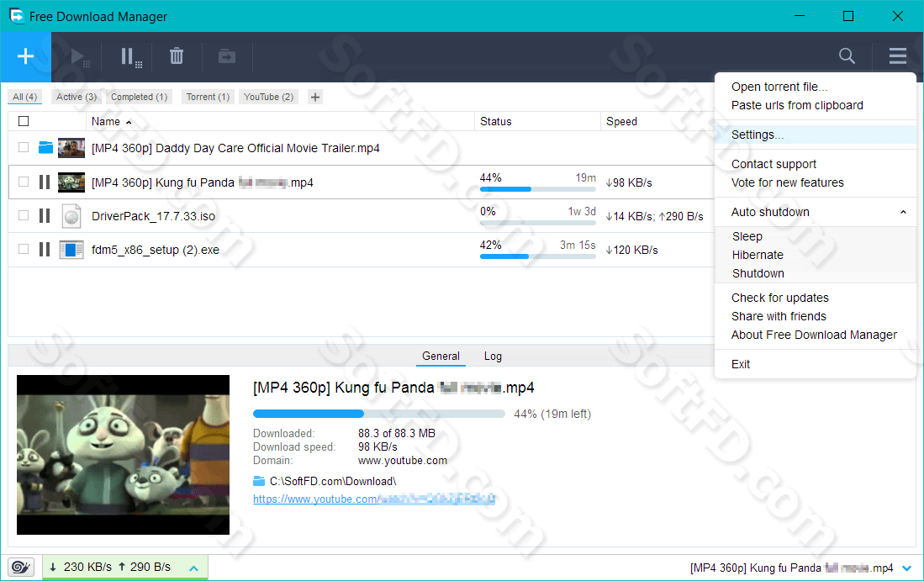924x581 pixels.
Task: Select Contact support menu entry
Action: point(774,164)
